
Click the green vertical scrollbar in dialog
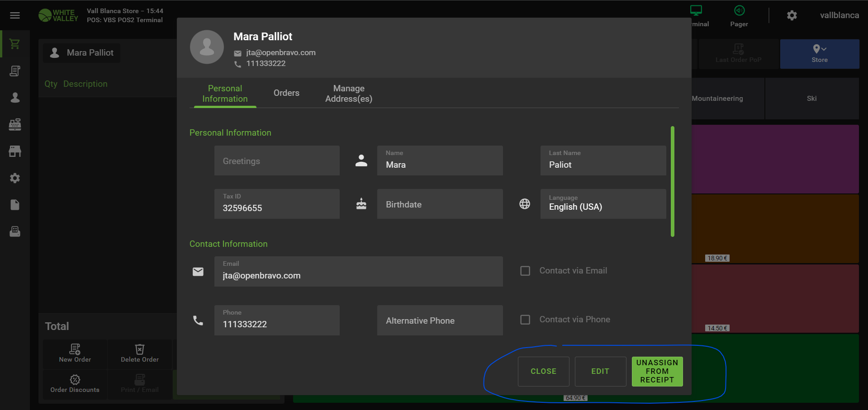tap(673, 181)
